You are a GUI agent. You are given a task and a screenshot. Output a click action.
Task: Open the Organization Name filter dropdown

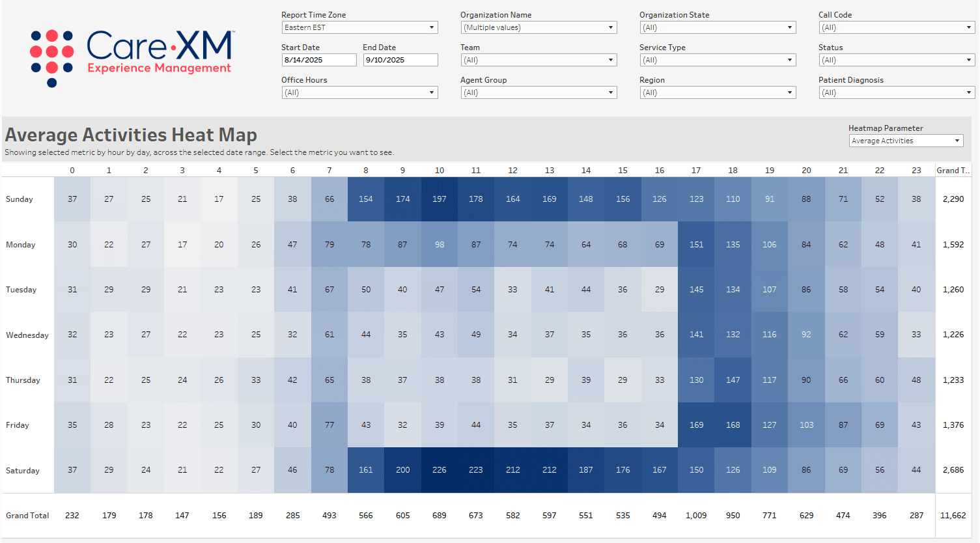point(611,27)
